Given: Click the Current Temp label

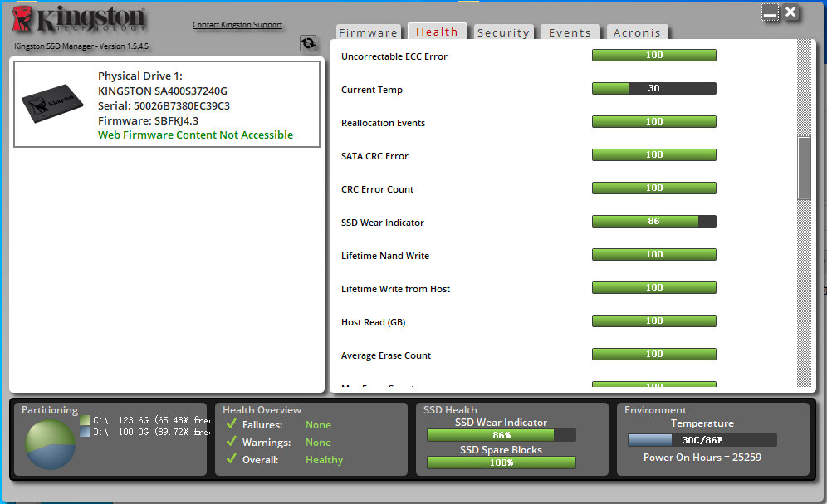Looking at the screenshot, I should [372, 90].
